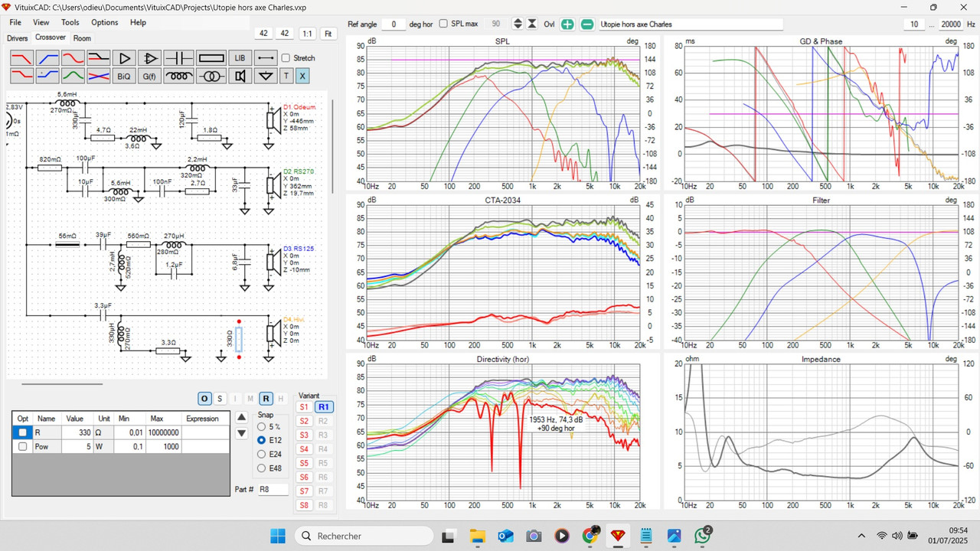The height and width of the screenshot is (551, 980).
Task: Switch to the Room tab
Action: tap(82, 37)
